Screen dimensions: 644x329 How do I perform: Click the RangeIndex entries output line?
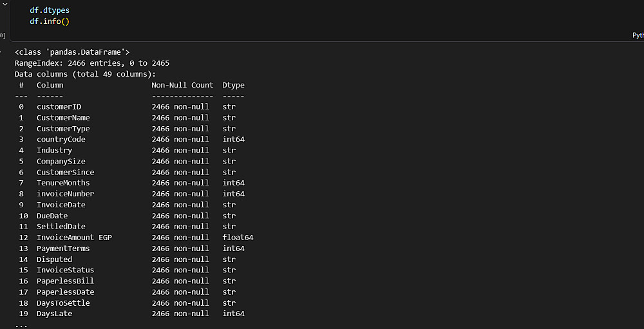[x=92, y=63]
